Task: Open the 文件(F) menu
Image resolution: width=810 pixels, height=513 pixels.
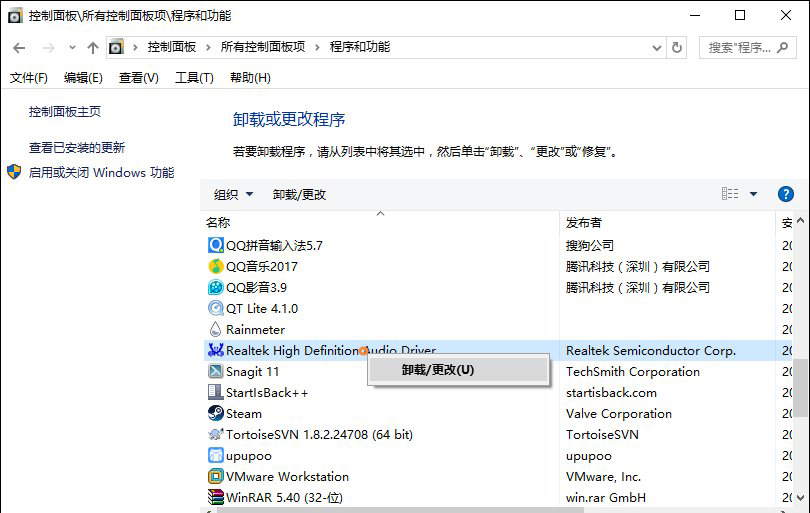Action: click(x=29, y=78)
